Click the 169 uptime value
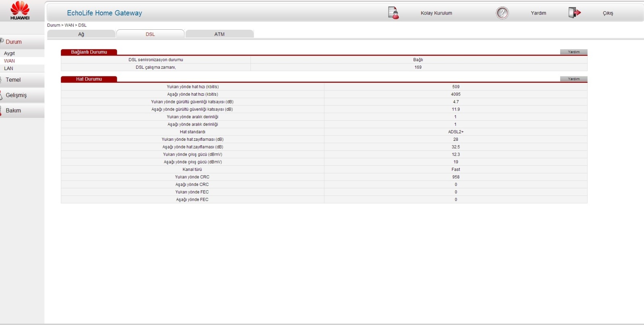Viewport: 644px width, 325px height. 418,67
